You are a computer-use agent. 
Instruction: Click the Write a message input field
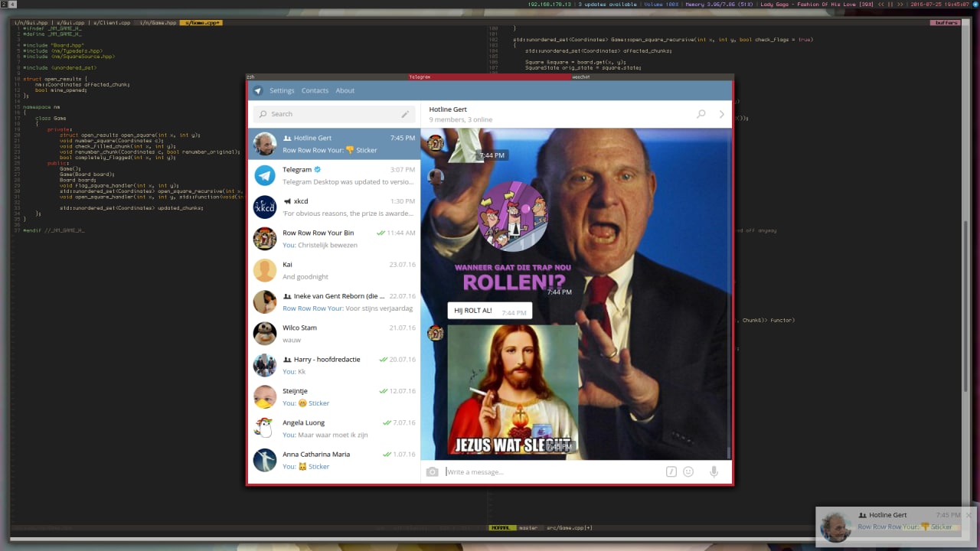[x=551, y=472]
